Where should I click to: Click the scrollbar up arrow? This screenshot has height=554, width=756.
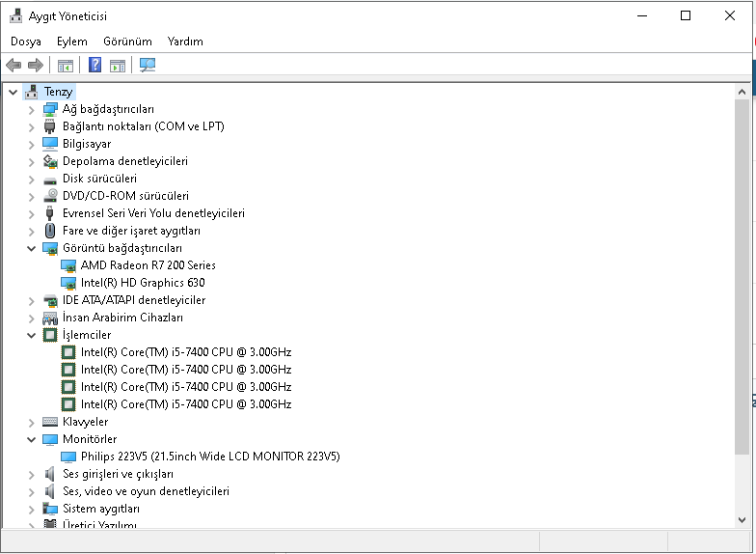(742, 92)
